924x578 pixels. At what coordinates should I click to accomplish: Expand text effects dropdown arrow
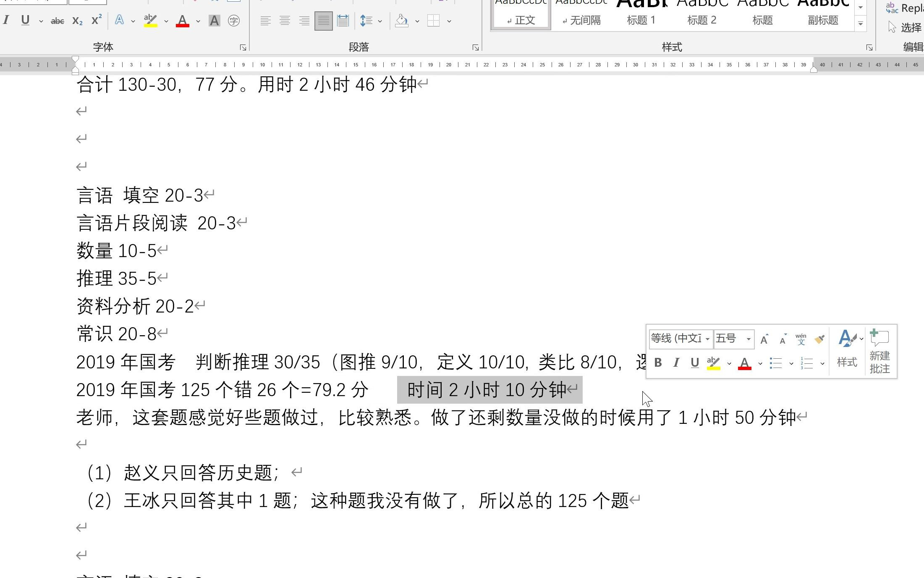pos(133,21)
